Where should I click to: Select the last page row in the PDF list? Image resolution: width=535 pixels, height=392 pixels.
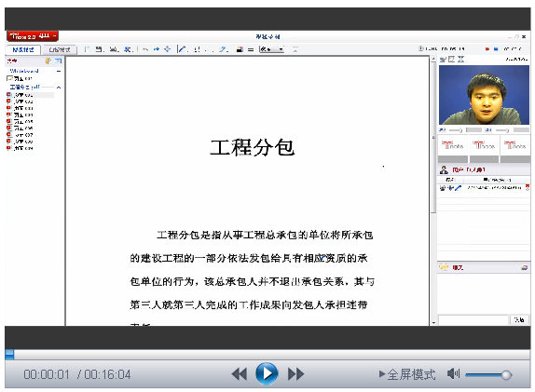click(20, 148)
